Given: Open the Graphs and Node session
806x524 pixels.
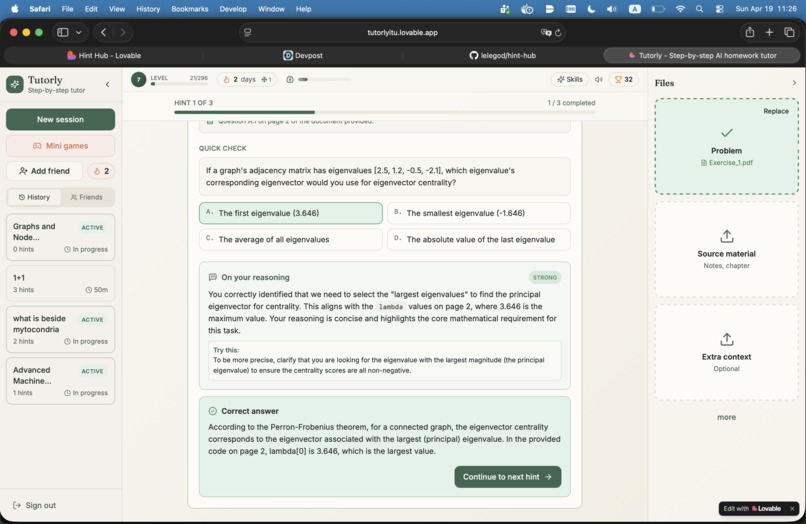Looking at the screenshot, I should coord(60,238).
